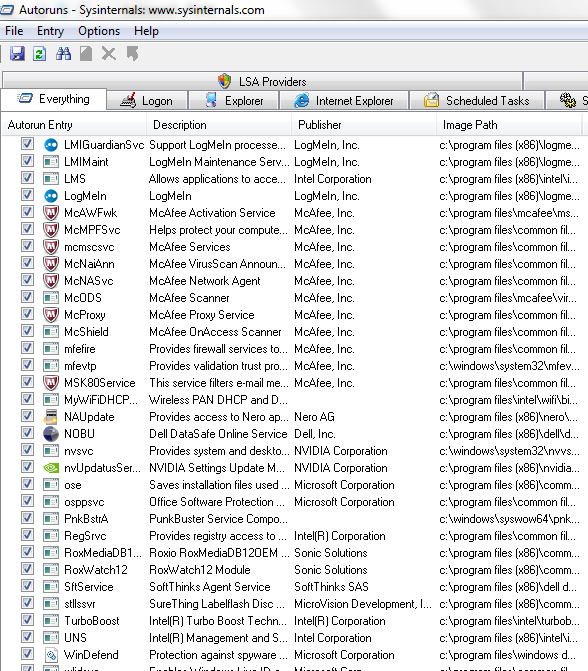The height and width of the screenshot is (671, 588).
Task: Switch to the Logon tab
Action: coord(147,101)
